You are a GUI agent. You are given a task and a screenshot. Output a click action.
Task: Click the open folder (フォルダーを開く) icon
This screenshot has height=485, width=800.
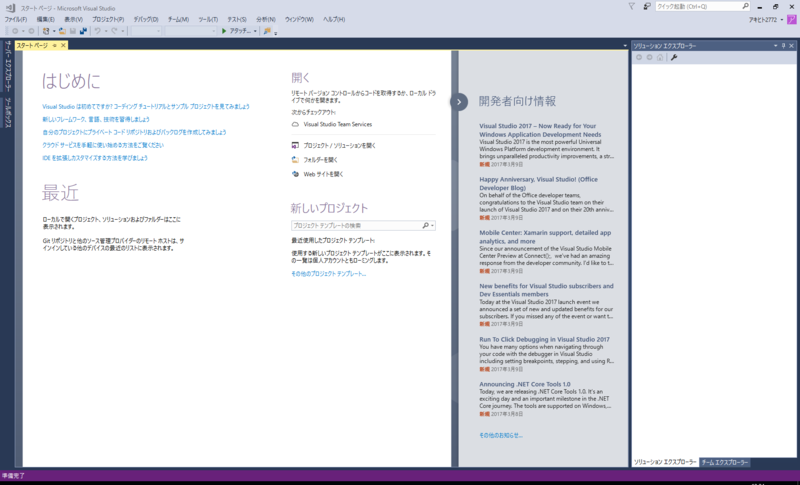pos(295,160)
